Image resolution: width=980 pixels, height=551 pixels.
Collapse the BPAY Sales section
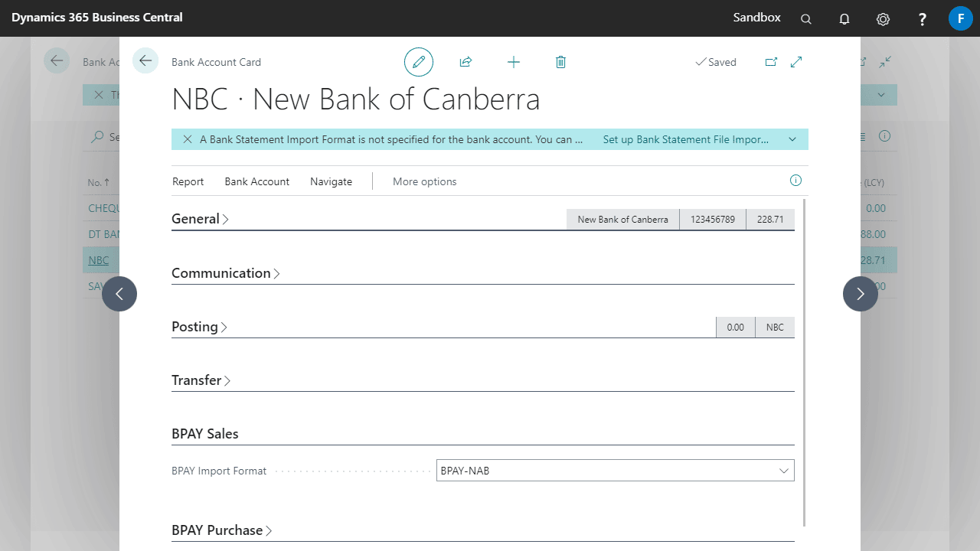click(x=205, y=434)
